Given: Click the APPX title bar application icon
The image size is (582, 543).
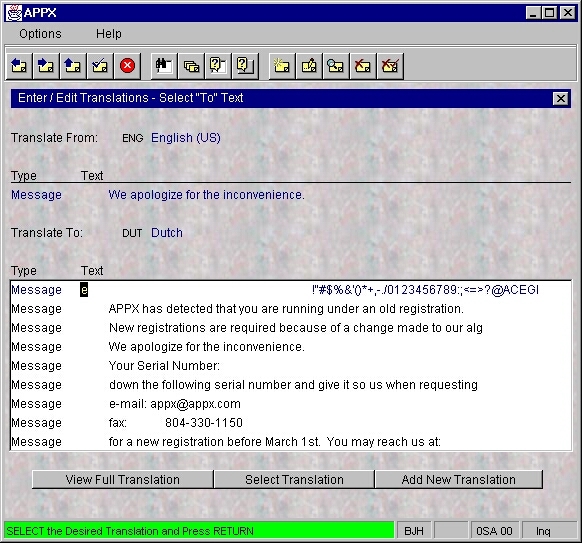Looking at the screenshot, I should (14, 13).
